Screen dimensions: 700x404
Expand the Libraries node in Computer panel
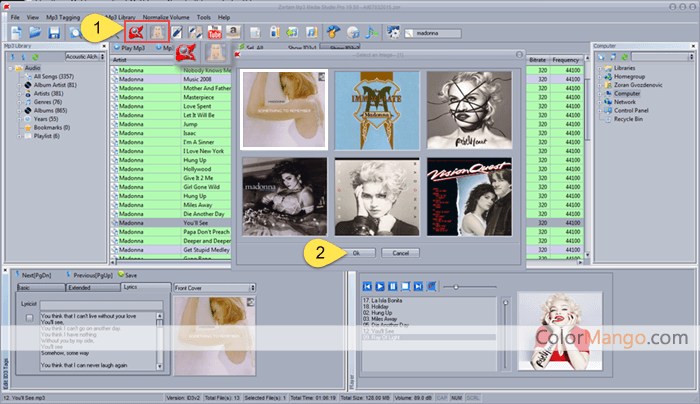(600, 68)
